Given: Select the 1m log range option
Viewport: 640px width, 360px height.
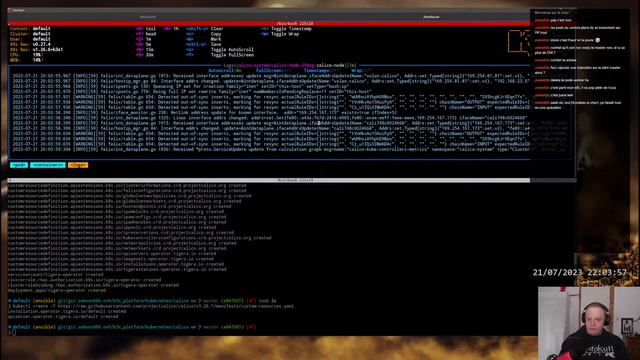Looking at the screenshot, I should click(144, 39).
